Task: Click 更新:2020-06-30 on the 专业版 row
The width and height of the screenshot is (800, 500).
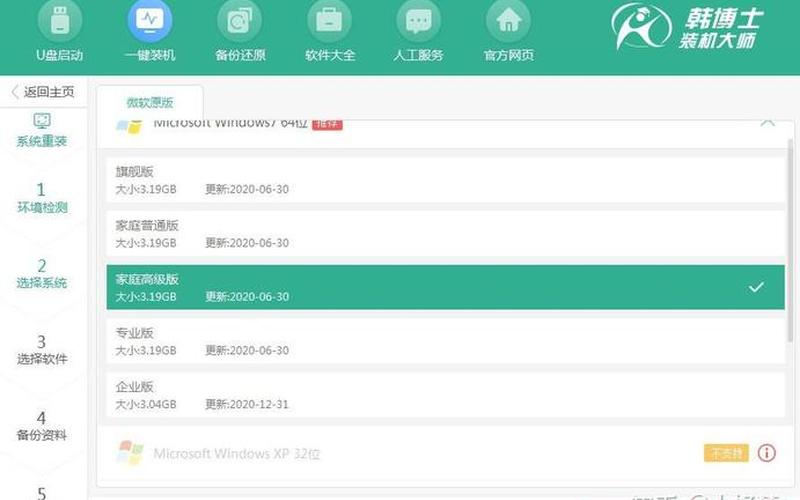Action: coord(247,351)
